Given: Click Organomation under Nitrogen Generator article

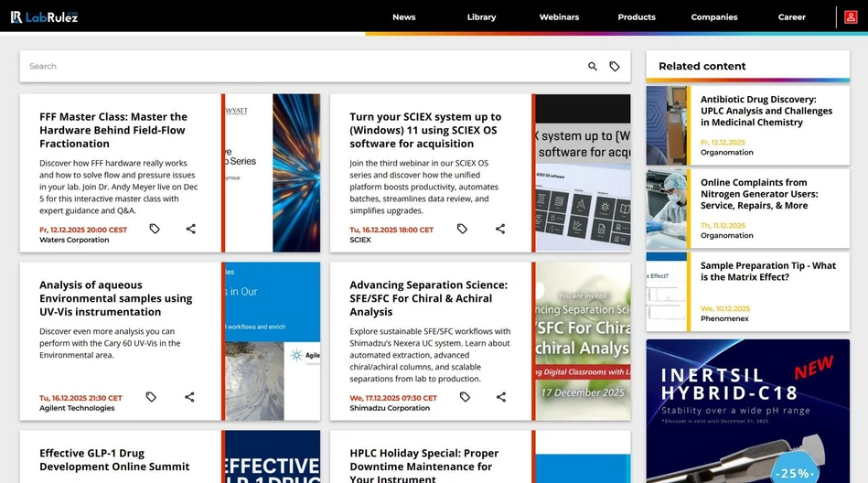Looking at the screenshot, I should click(x=726, y=235).
